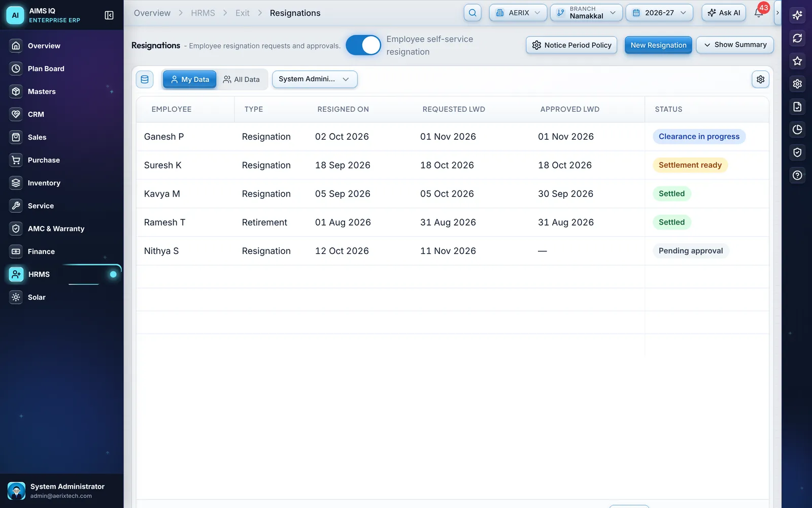Click the star favorites icon in right rail
The height and width of the screenshot is (508, 812).
(797, 61)
